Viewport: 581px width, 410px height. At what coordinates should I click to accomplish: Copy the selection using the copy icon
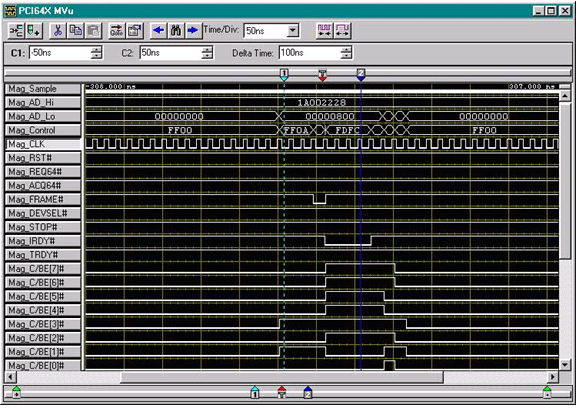pyautogui.click(x=76, y=31)
